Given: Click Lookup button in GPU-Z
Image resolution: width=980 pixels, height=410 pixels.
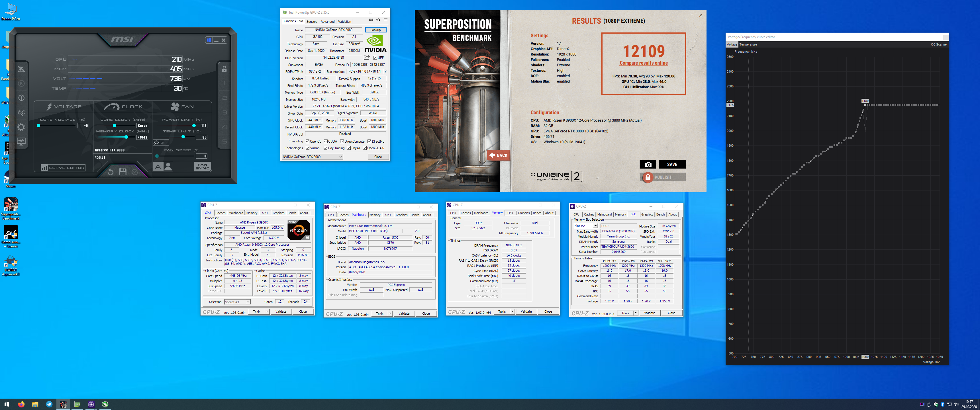Looking at the screenshot, I should 375,30.
